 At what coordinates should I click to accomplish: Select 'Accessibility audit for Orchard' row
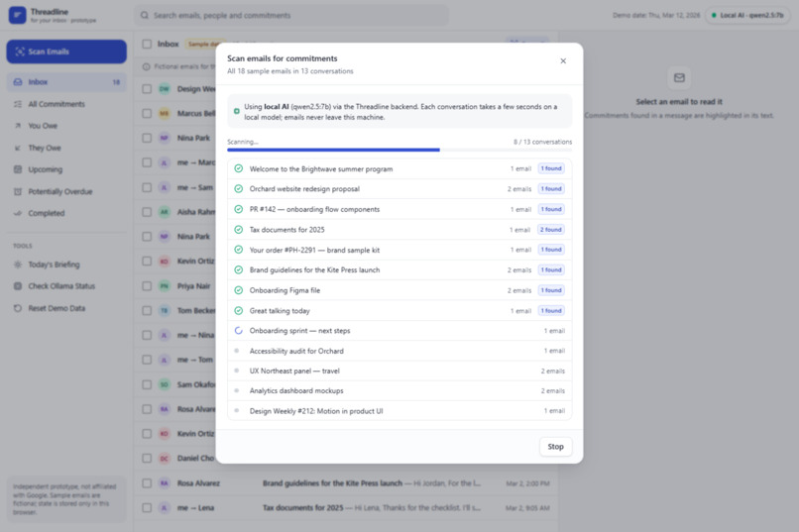tap(399, 351)
